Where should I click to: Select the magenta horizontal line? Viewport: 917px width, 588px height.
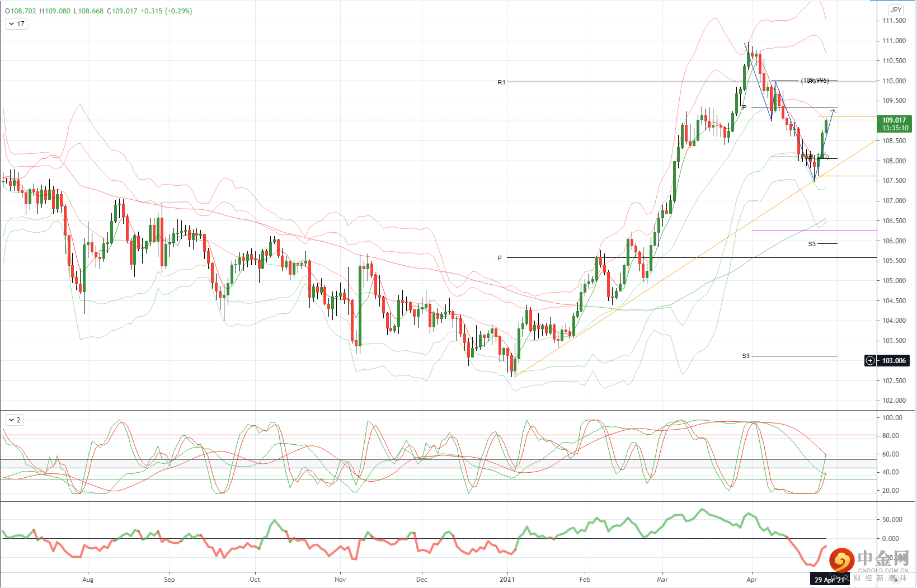click(814, 231)
